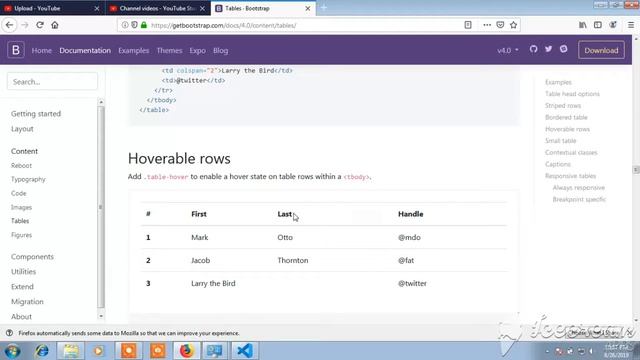
Task: Open the Blog nav link
Action: pyautogui.click(x=220, y=51)
